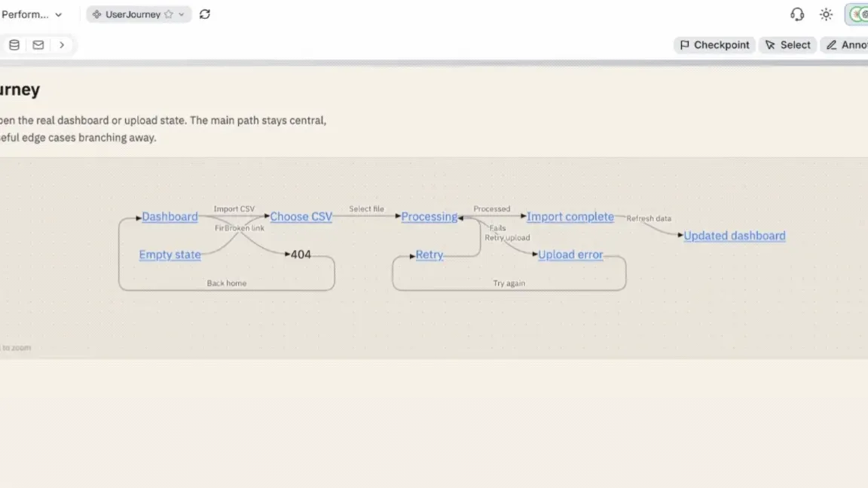
Task: Click the 404 node in diagram
Action: tap(301, 255)
